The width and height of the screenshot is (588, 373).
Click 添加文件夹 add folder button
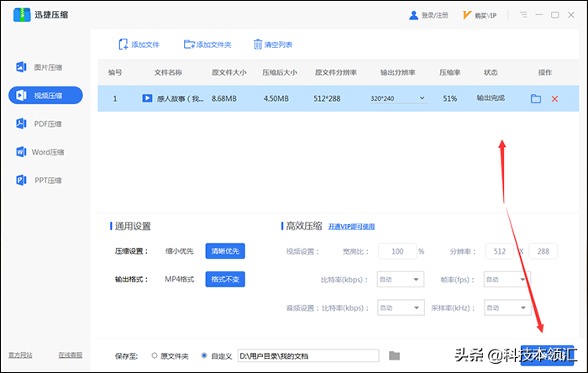click(x=207, y=45)
